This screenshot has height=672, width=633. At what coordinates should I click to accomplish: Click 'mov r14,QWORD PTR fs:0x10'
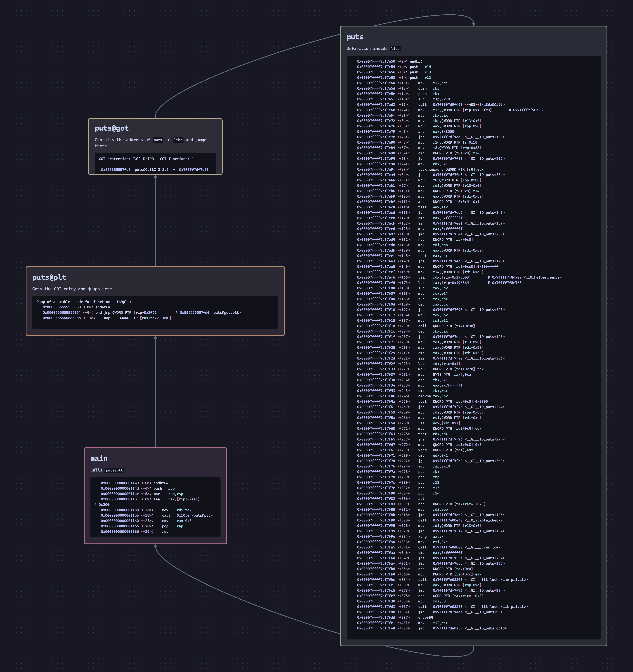[448, 143]
